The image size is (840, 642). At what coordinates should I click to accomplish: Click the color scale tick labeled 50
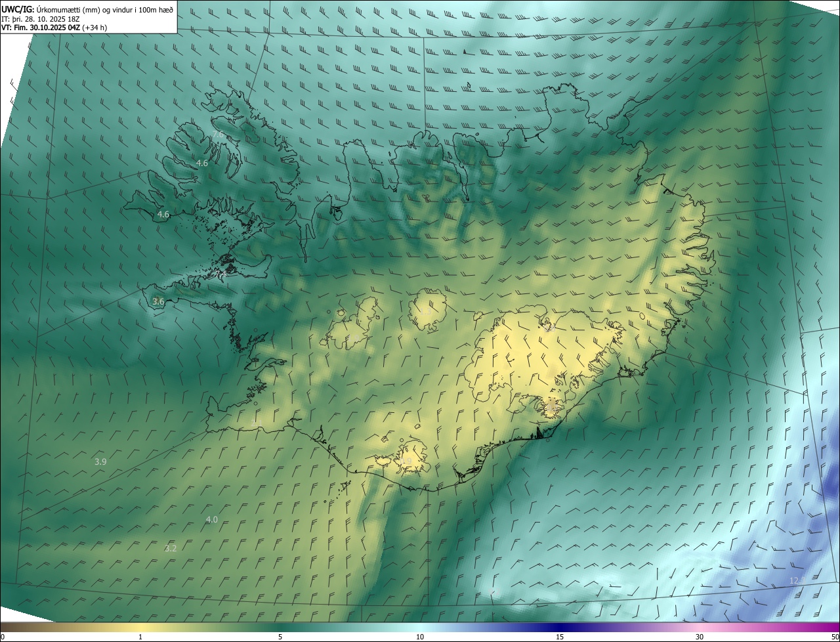click(835, 637)
